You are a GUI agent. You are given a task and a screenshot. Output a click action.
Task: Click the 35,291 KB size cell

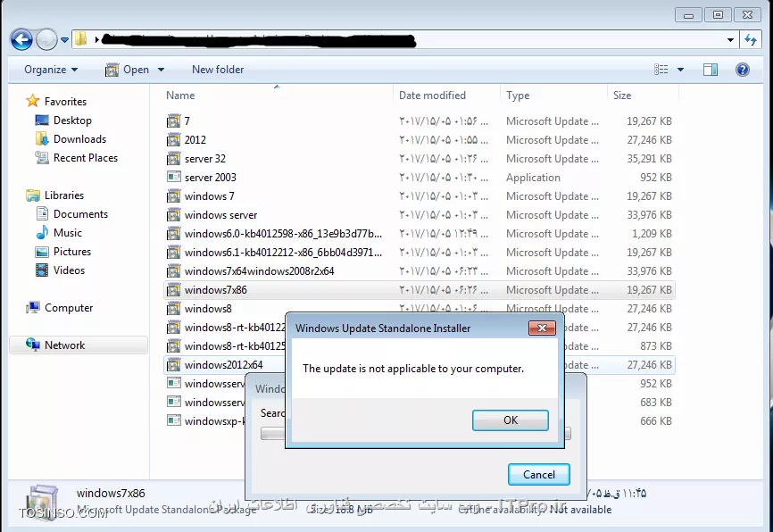pyautogui.click(x=649, y=158)
